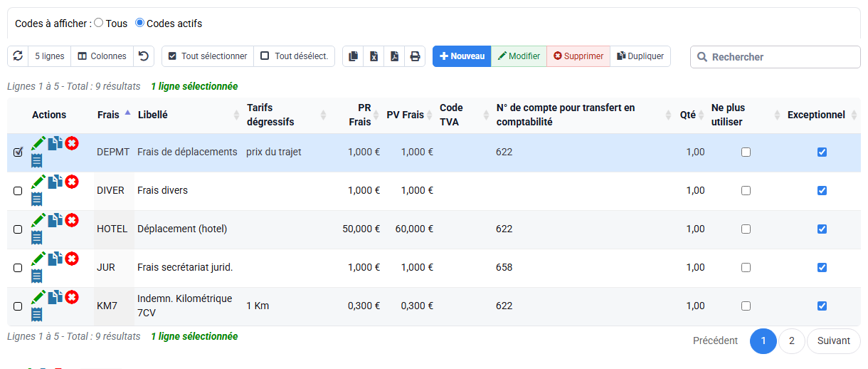Click the Supprimer button

(578, 56)
